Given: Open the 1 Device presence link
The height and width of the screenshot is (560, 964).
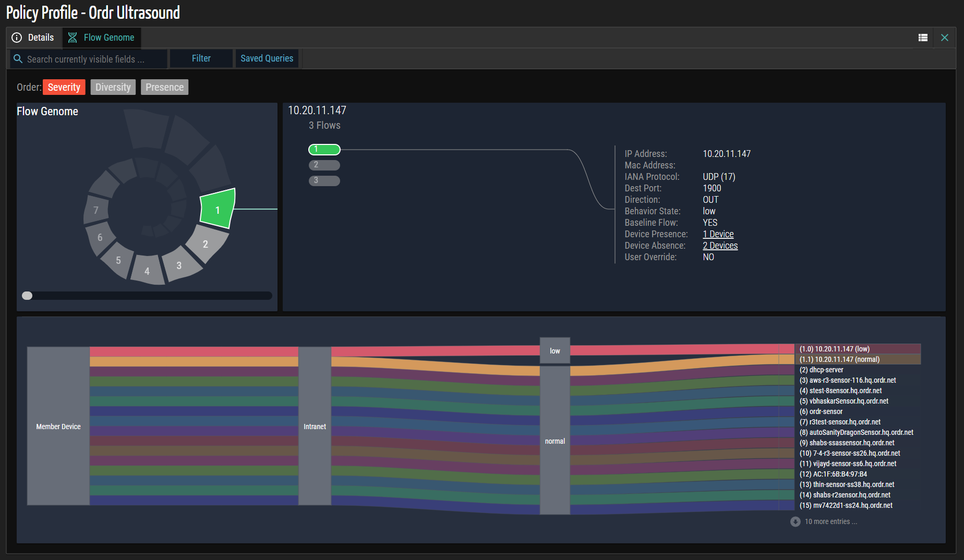Looking at the screenshot, I should click(718, 234).
